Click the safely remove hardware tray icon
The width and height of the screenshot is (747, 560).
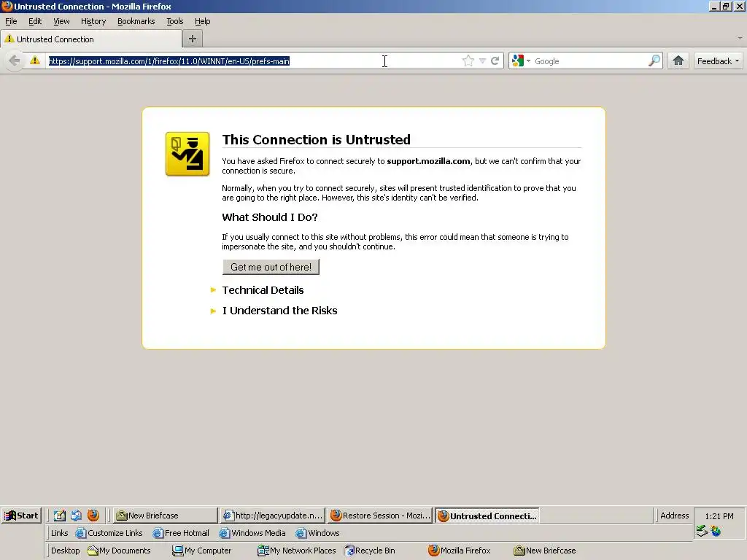point(702,531)
